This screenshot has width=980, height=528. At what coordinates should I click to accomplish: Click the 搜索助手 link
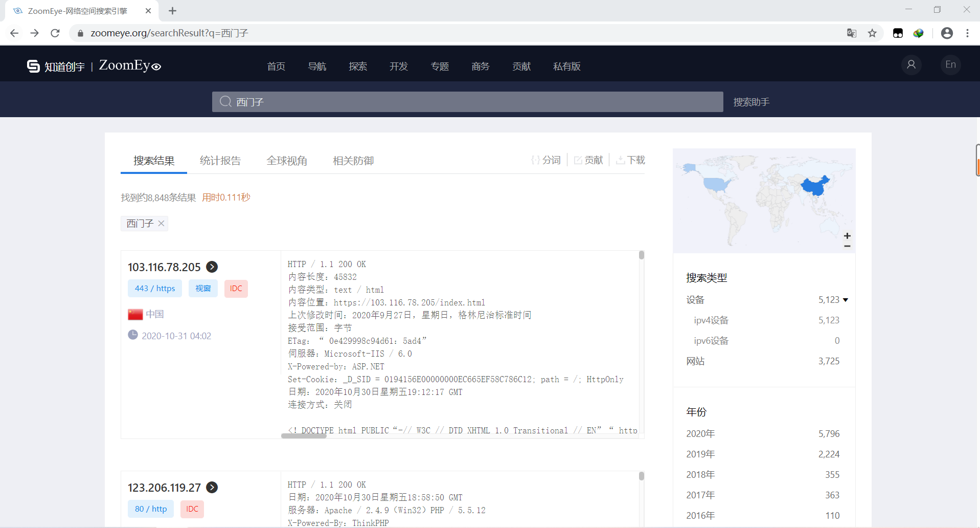751,101
